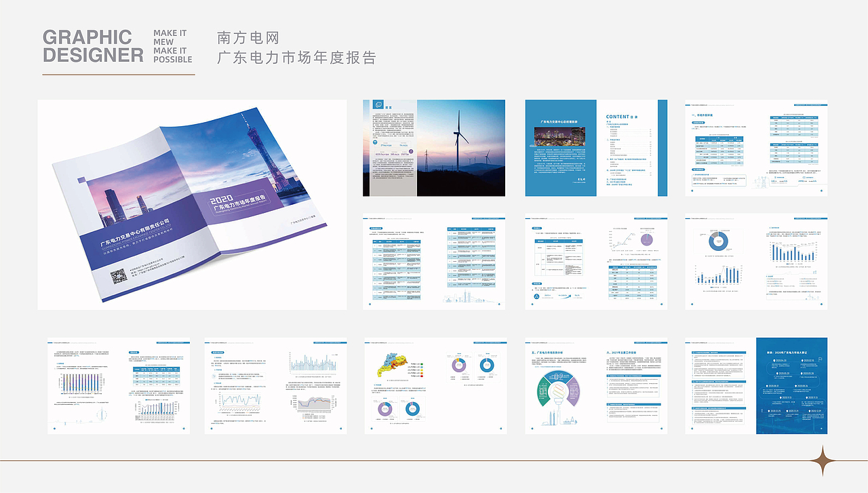
Task: Click the 南方电网 title text
Action: (248, 38)
